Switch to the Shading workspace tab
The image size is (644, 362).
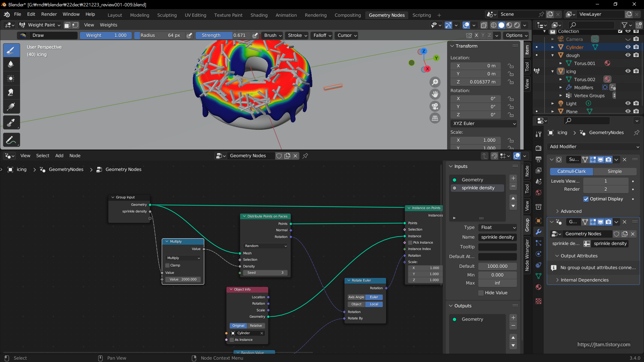[x=259, y=15]
